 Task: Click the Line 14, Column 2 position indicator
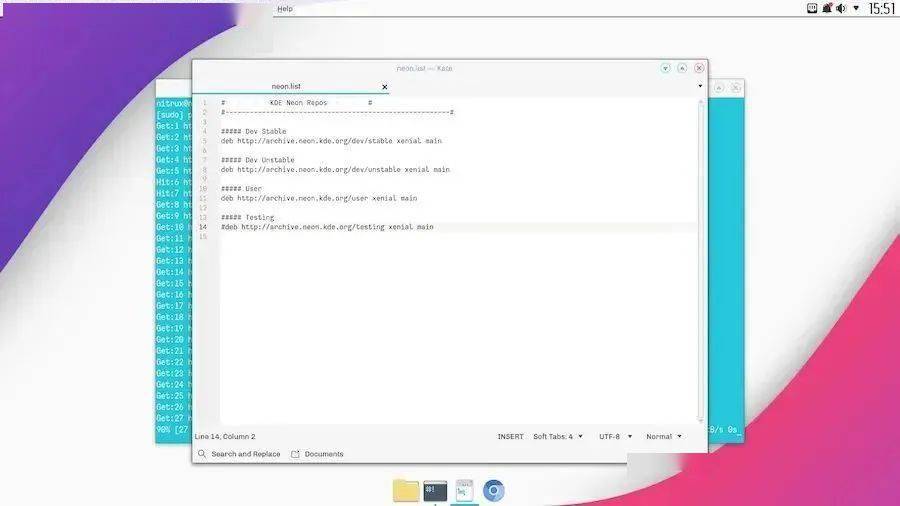225,437
